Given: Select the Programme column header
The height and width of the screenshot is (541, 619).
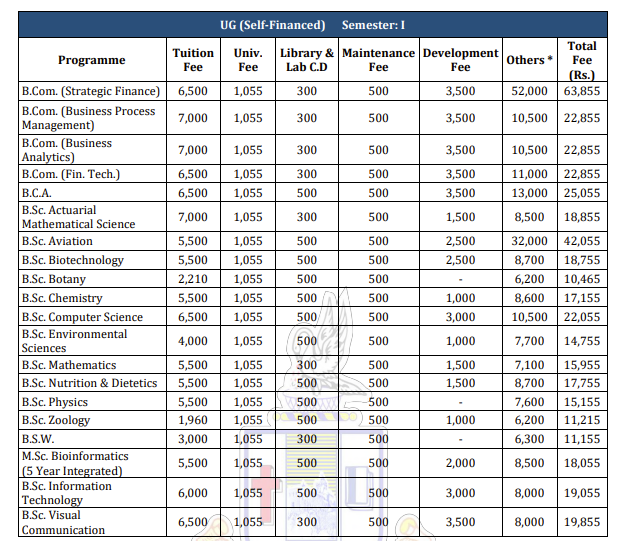Looking at the screenshot, I should point(92,60).
